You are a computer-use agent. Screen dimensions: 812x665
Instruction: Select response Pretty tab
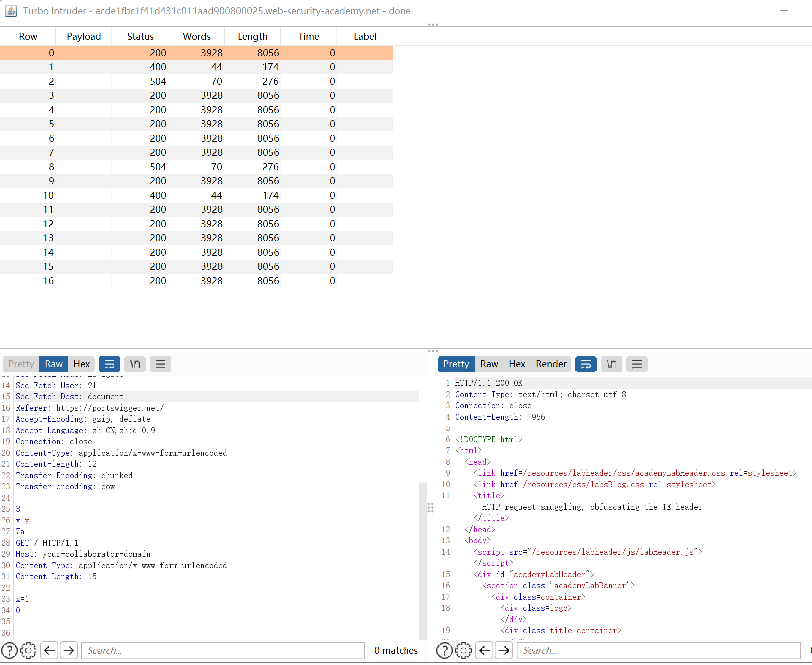(456, 364)
